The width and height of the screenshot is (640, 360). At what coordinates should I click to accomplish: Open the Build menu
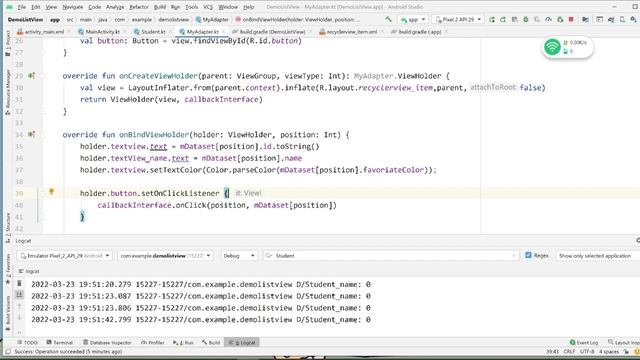160,7
